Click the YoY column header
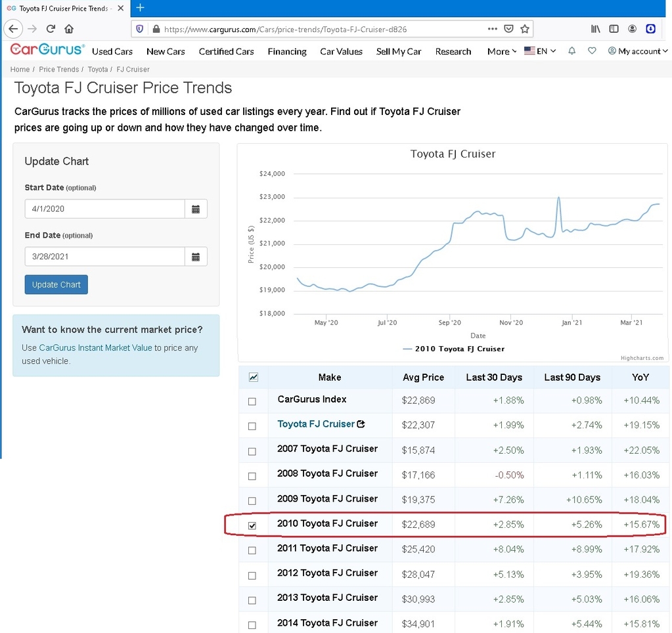672x633 pixels. (640, 378)
